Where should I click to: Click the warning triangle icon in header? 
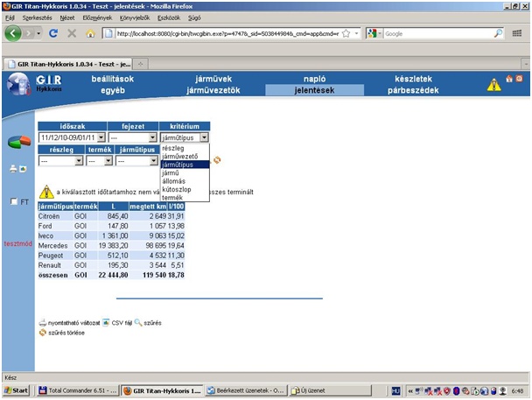coord(494,85)
